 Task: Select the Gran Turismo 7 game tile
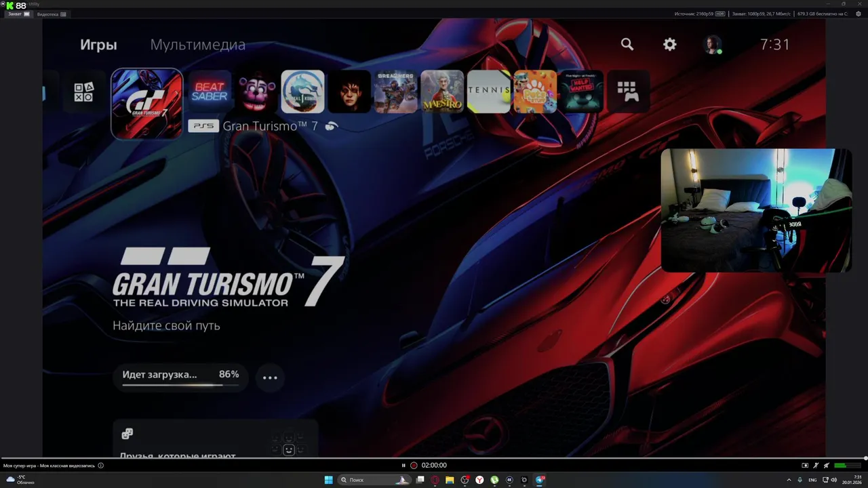[x=147, y=104]
